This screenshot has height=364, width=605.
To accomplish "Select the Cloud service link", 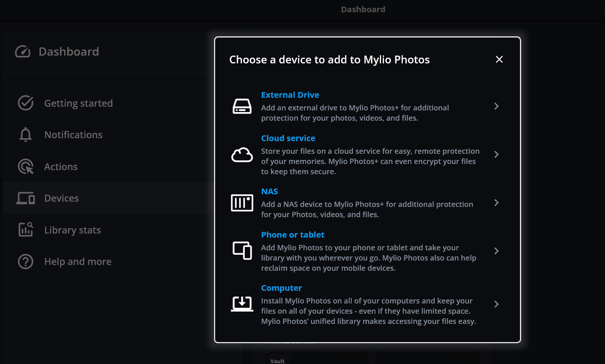I will [288, 138].
